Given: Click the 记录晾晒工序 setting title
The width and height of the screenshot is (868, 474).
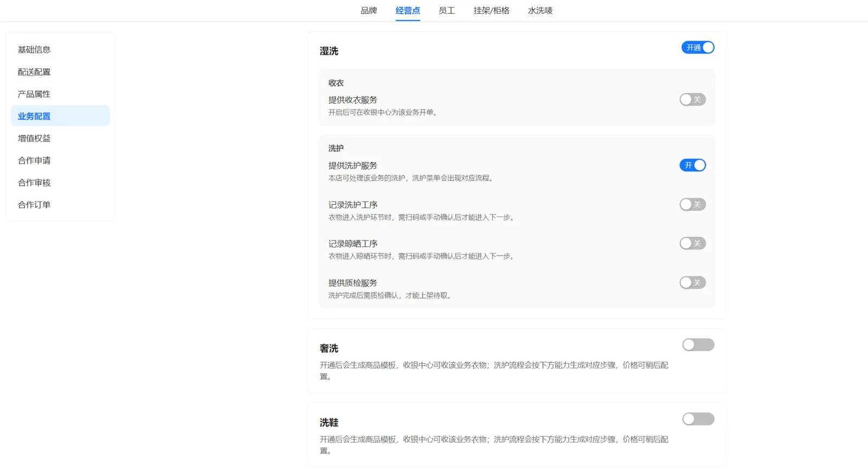Looking at the screenshot, I should 353,244.
